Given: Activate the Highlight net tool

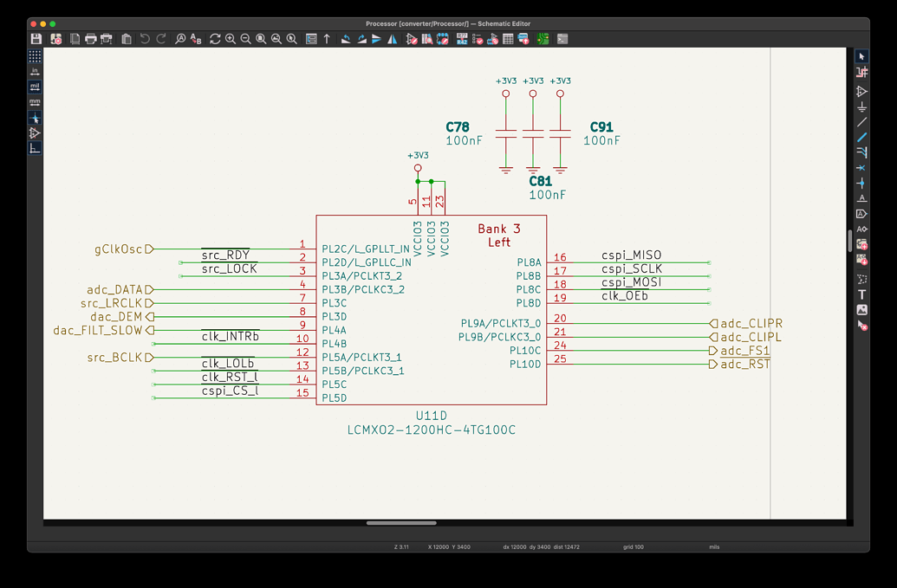Looking at the screenshot, I should (x=861, y=72).
